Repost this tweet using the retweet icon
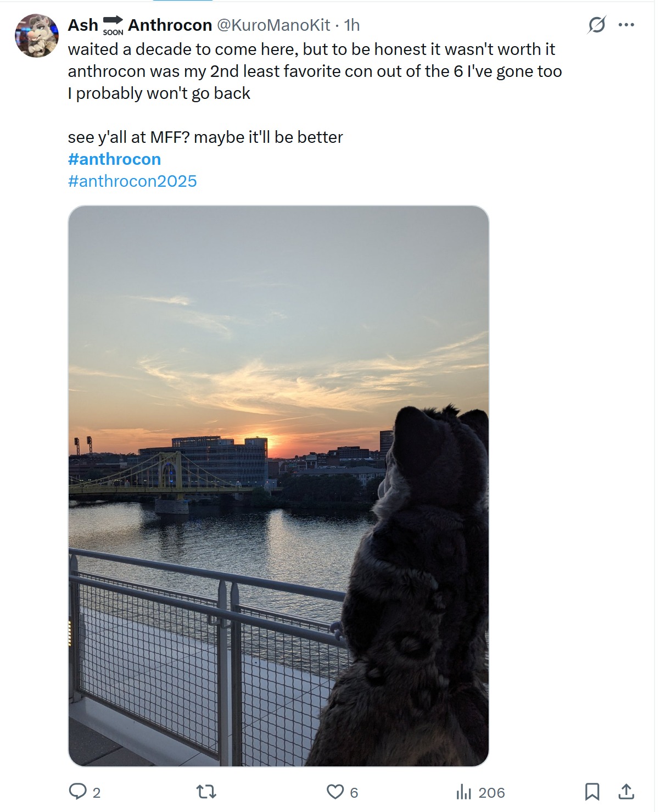 point(206,792)
